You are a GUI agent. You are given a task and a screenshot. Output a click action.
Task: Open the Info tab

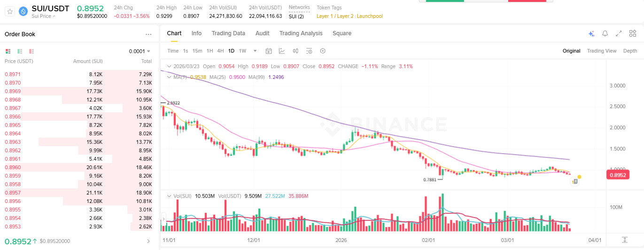point(196,33)
